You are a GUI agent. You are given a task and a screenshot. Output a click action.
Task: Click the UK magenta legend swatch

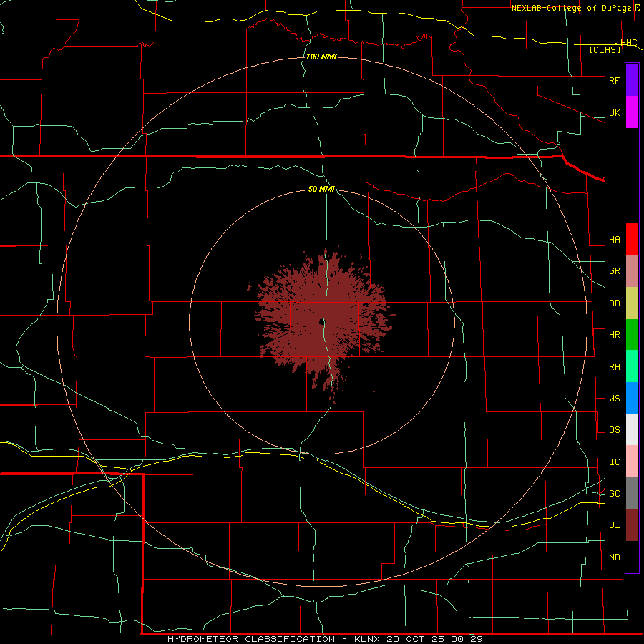tap(632, 112)
